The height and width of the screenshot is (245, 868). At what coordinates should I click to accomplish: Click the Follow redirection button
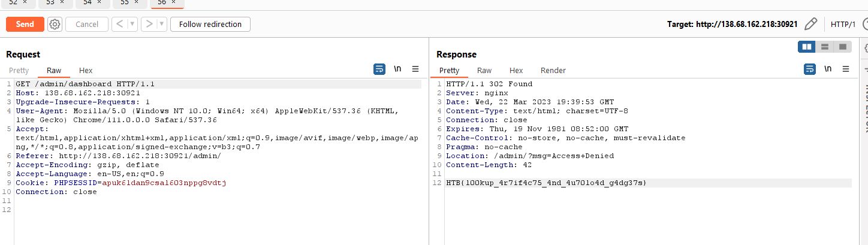point(210,24)
